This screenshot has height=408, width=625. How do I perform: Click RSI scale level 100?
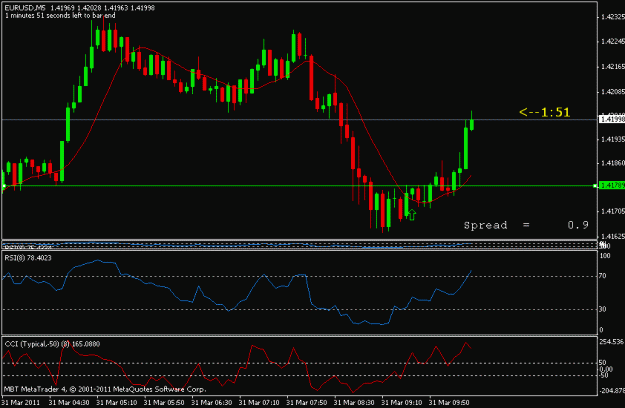605,256
